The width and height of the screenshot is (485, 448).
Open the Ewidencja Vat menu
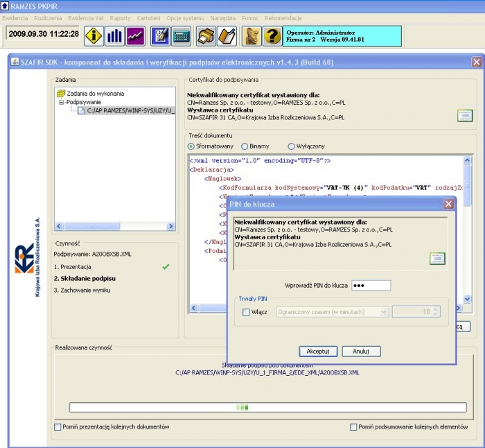click(86, 18)
